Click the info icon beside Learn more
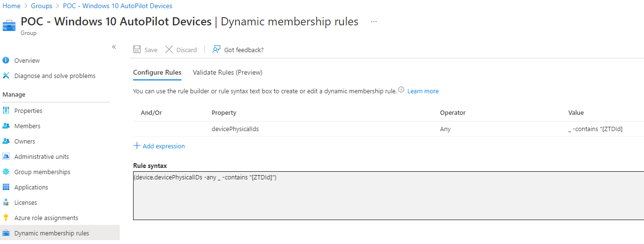644x244 pixels. point(401,90)
